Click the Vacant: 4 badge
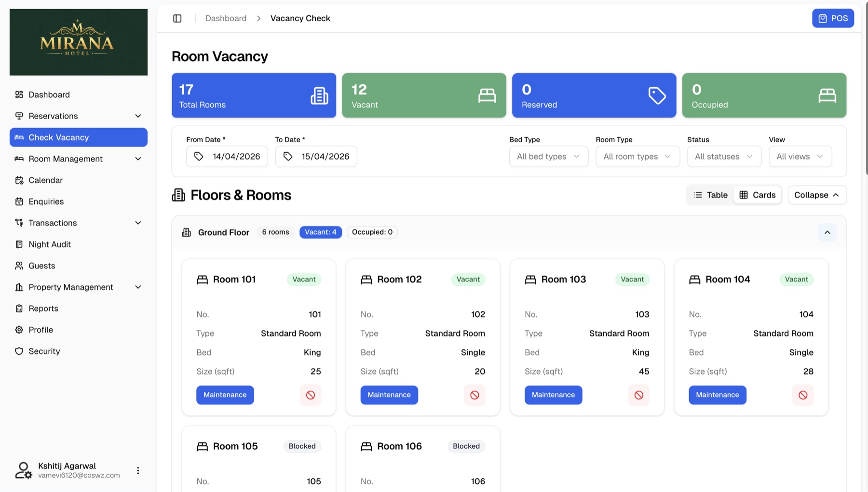868x492 pixels. click(x=321, y=232)
